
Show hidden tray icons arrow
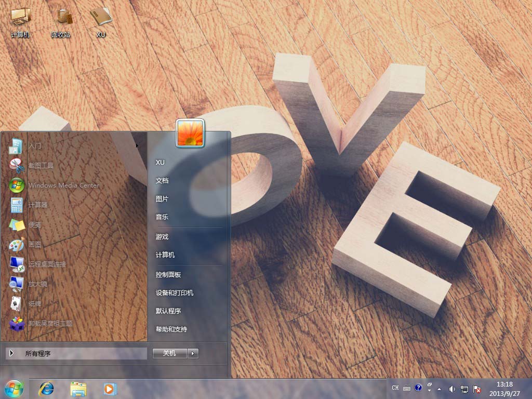tap(439, 389)
